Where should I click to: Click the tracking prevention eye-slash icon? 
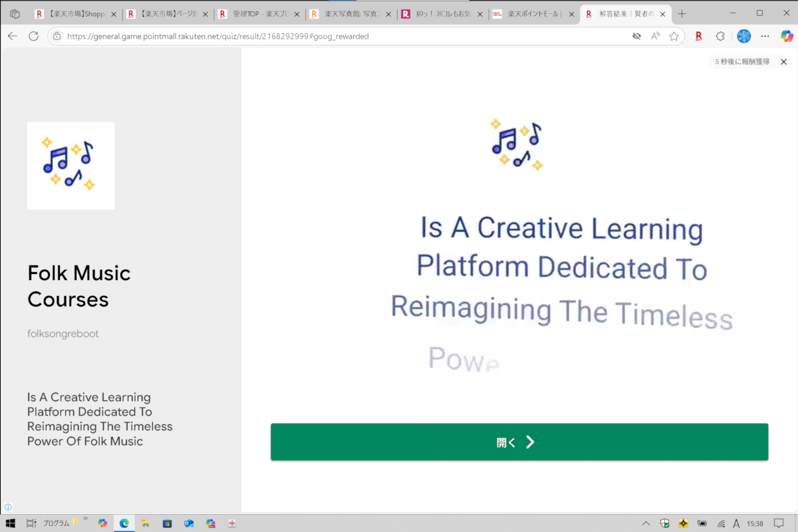[636, 37]
